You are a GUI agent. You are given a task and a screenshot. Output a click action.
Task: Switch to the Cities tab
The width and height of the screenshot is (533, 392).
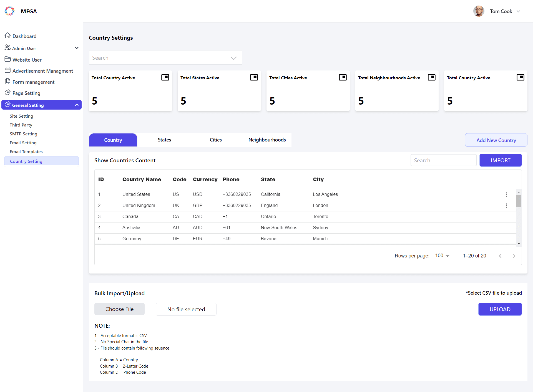(x=216, y=140)
